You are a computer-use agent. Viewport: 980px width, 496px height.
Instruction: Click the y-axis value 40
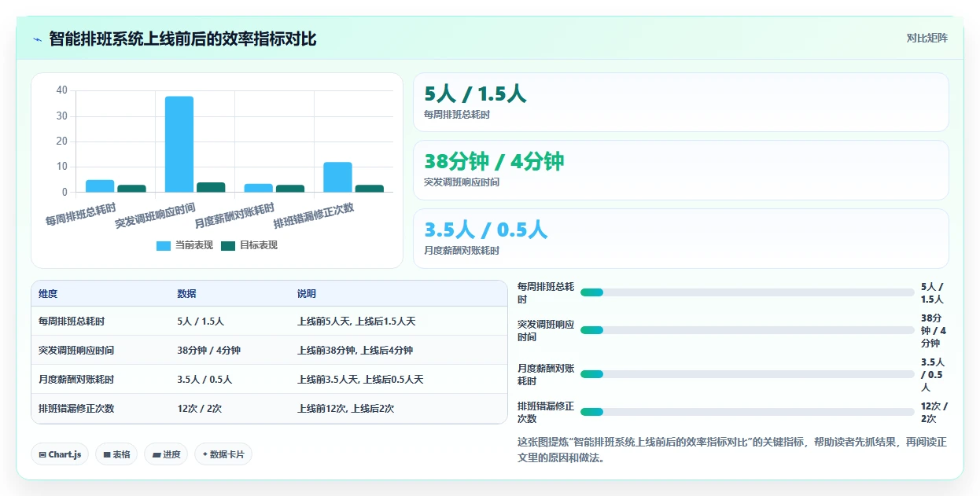62,90
